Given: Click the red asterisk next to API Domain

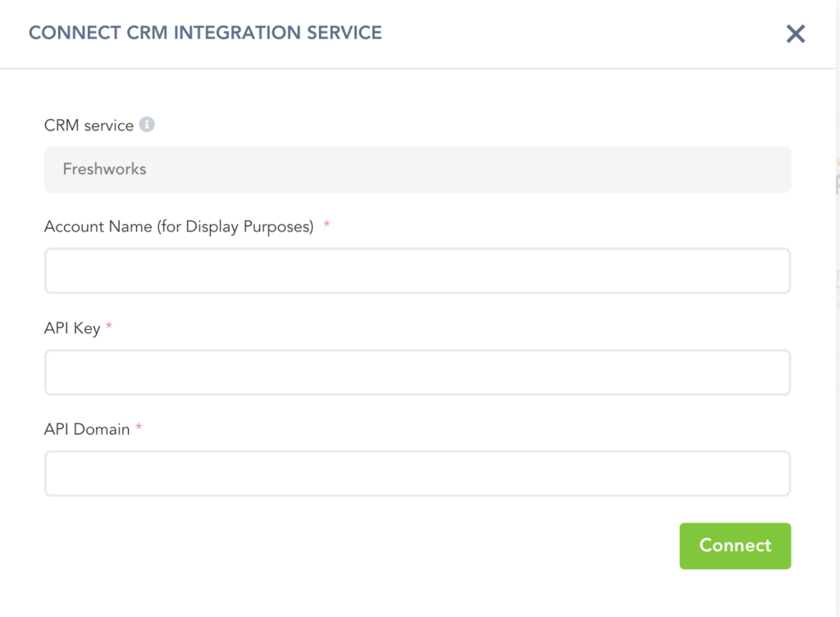Looking at the screenshot, I should pyautogui.click(x=139, y=428).
